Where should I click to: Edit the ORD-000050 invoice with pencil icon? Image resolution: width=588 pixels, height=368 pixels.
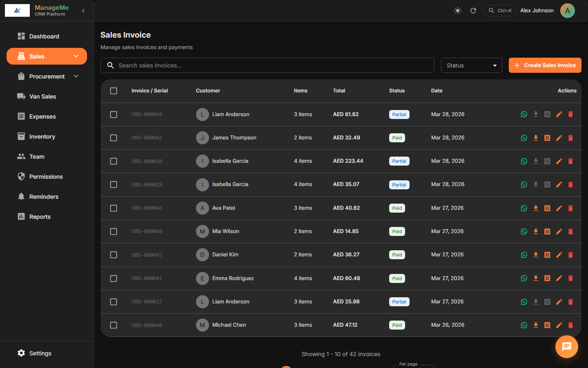(x=559, y=161)
